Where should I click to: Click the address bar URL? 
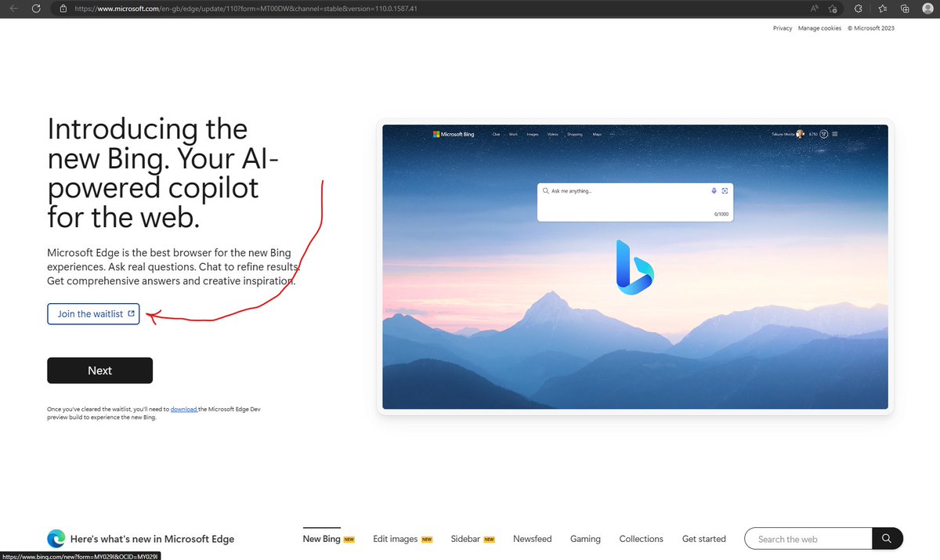point(246,8)
